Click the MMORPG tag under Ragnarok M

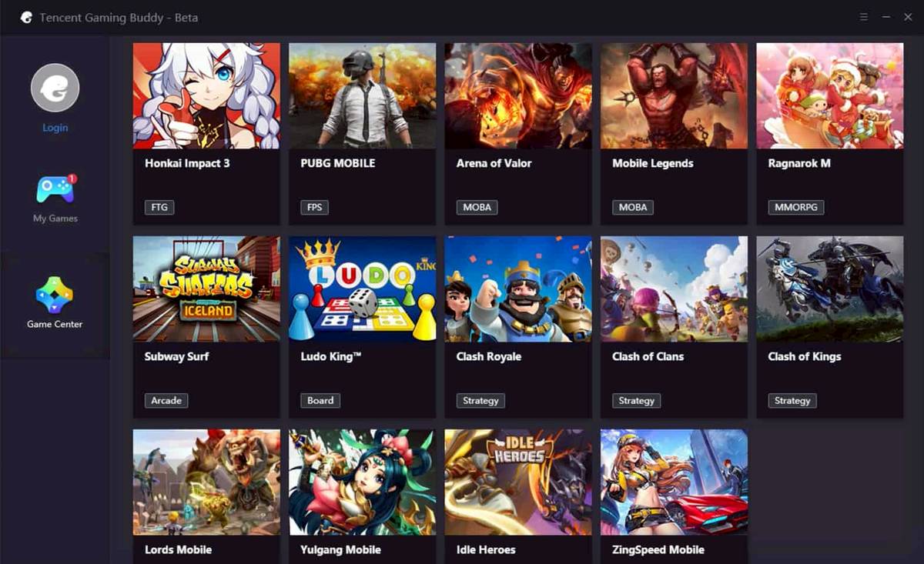796,207
